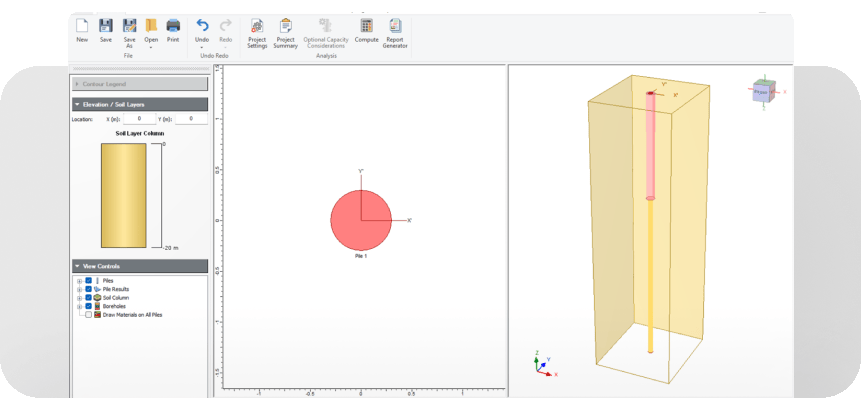Click Draw Materials on All Piles icon

[x=98, y=315]
